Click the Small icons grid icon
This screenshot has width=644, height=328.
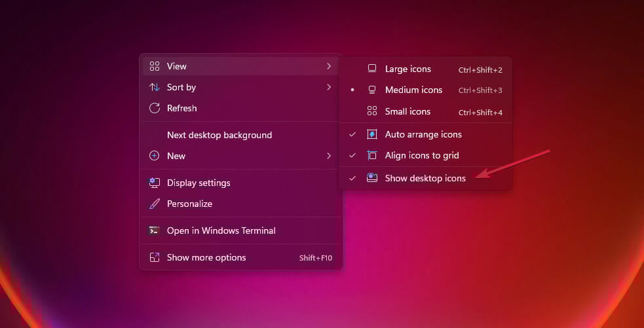(x=372, y=111)
